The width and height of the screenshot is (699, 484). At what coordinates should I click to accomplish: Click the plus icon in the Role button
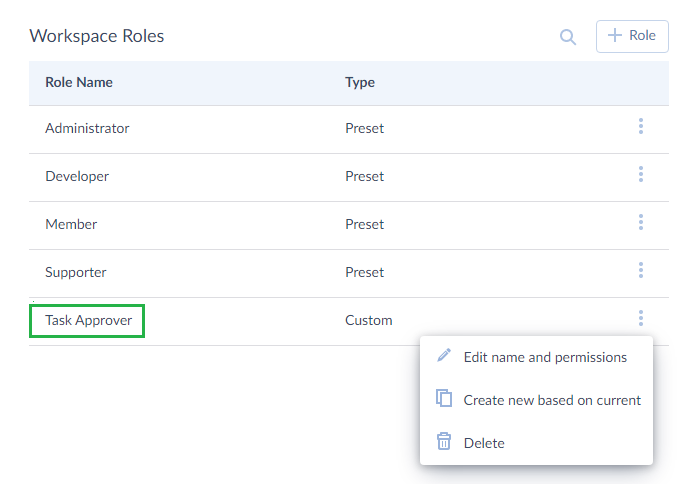[615, 35]
